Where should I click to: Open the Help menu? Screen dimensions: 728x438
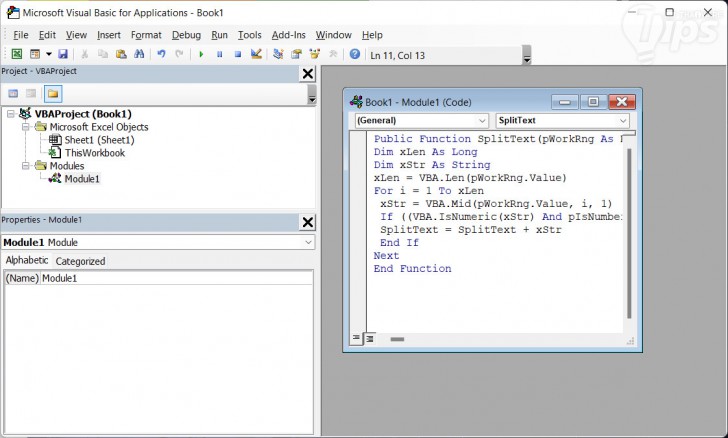pos(372,35)
